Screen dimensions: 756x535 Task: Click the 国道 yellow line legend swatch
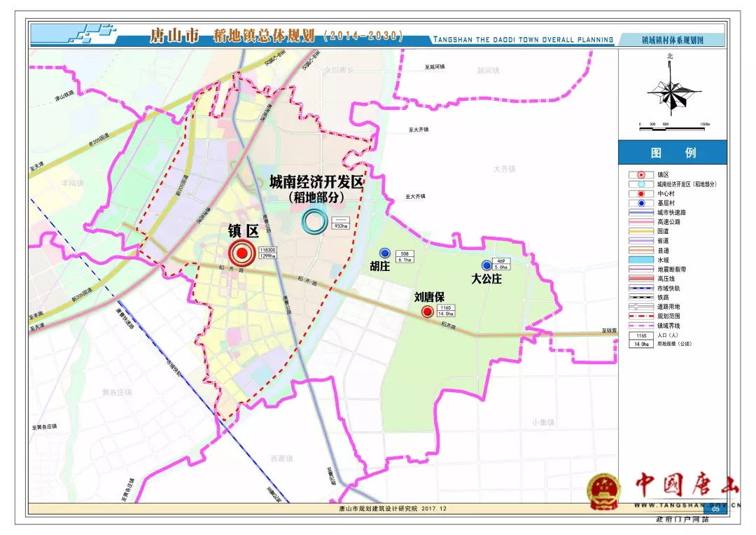pyautogui.click(x=640, y=231)
